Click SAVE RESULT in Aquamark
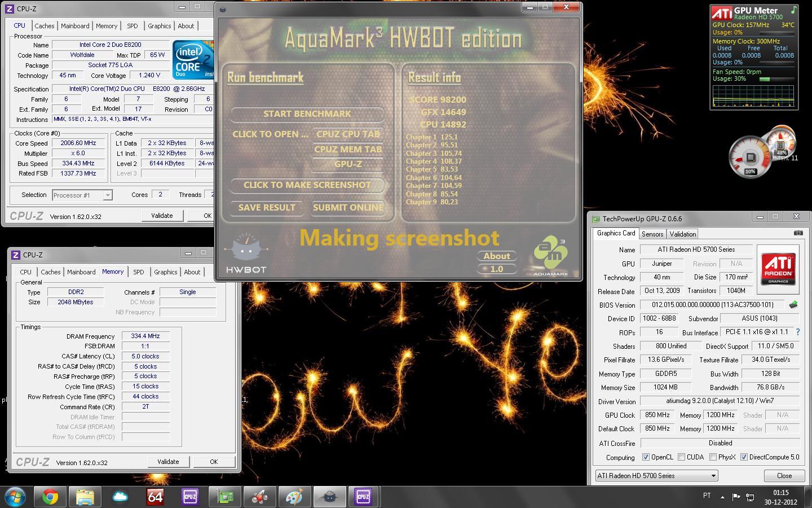The height and width of the screenshot is (508, 812). [267, 208]
